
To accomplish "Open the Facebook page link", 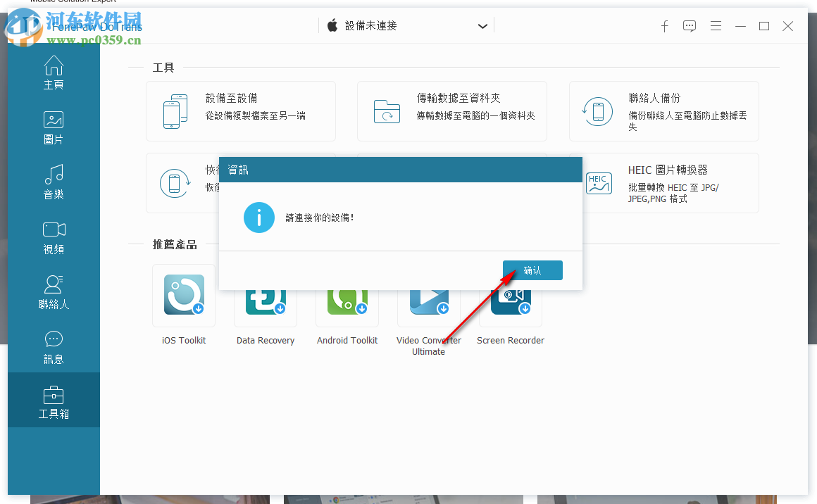I will point(664,26).
